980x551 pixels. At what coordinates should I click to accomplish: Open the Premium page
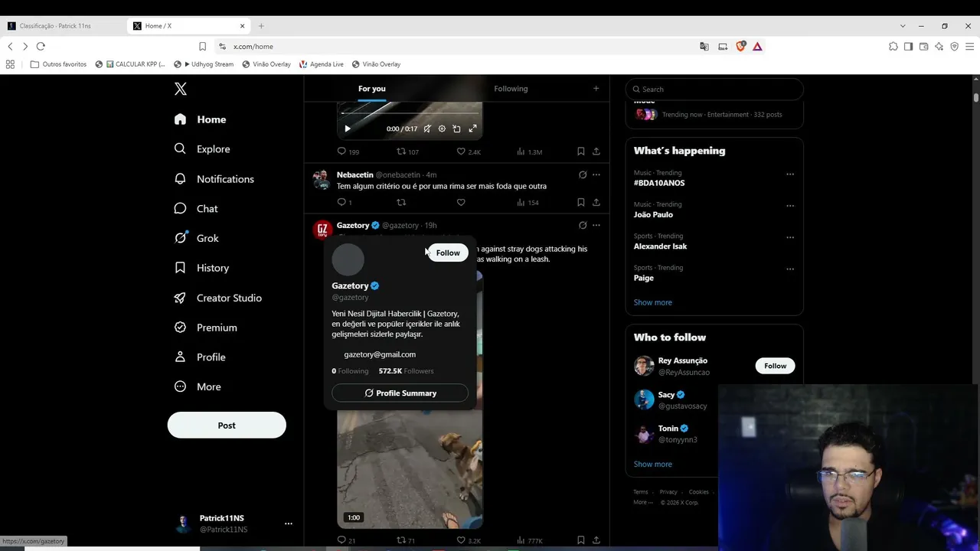[x=205, y=328]
